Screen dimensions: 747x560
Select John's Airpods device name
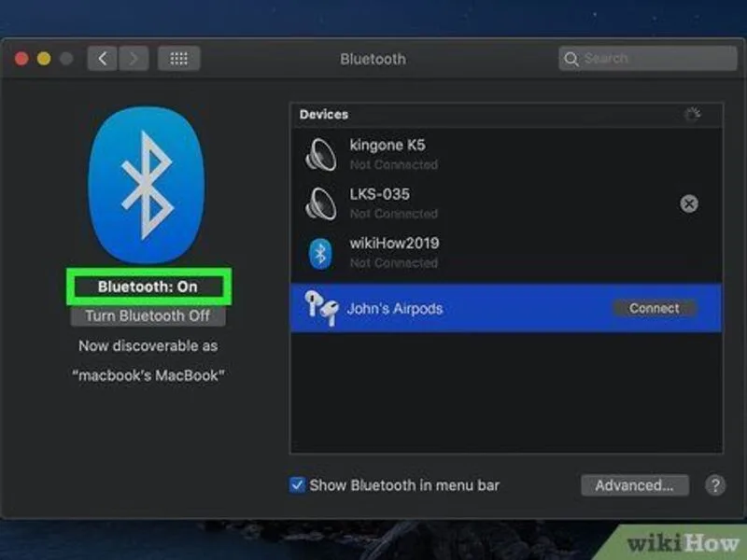point(395,309)
